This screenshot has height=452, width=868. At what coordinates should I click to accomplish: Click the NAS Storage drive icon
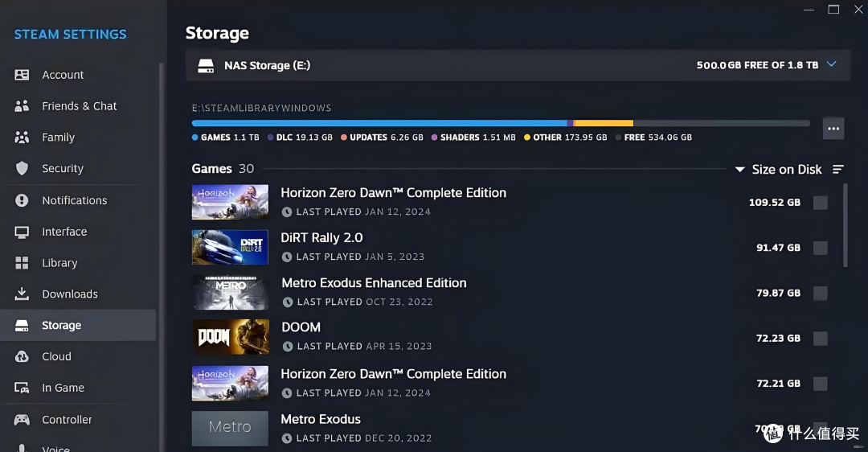(206, 66)
